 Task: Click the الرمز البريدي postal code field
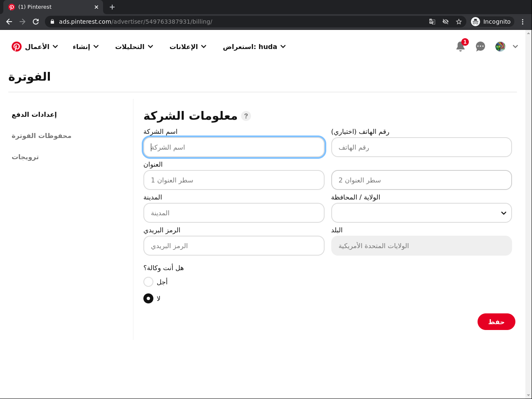234,246
